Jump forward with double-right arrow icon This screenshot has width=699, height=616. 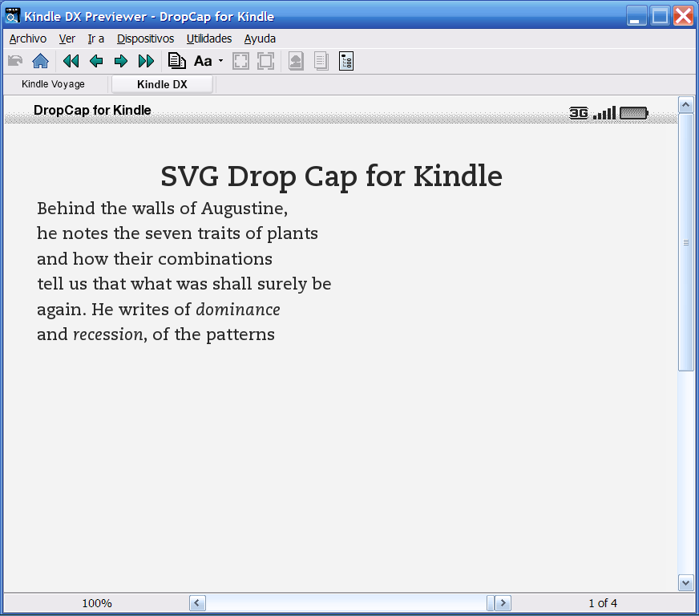pyautogui.click(x=146, y=61)
